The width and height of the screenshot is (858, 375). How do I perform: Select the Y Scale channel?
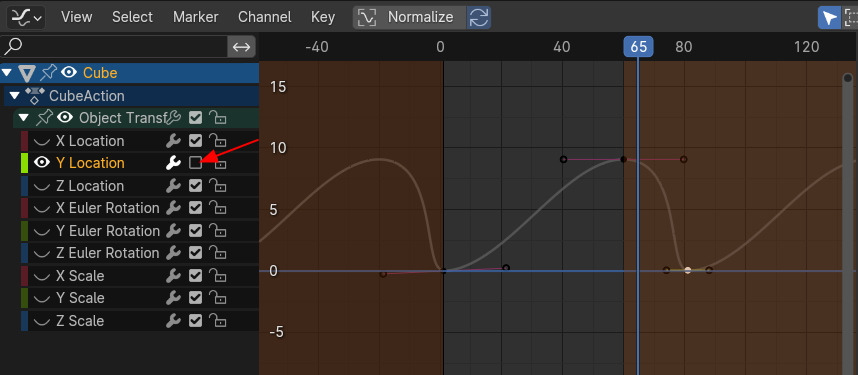(80, 298)
